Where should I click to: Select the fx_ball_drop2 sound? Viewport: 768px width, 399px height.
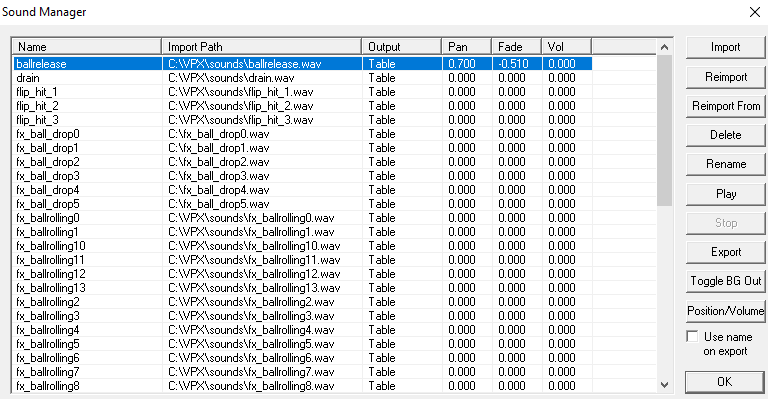click(303, 162)
